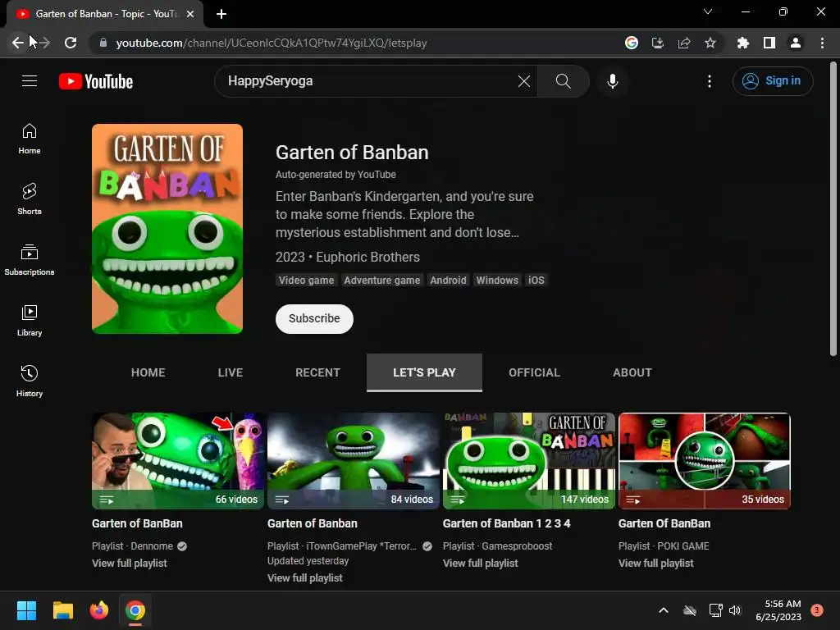Click the Video game tag
The width and height of the screenshot is (840, 630).
tap(307, 281)
